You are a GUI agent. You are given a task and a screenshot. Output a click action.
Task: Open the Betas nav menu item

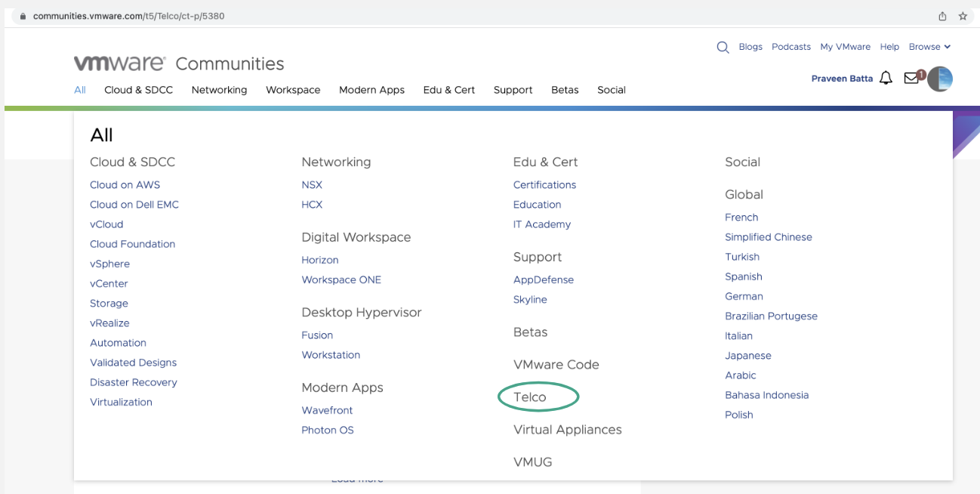click(565, 90)
